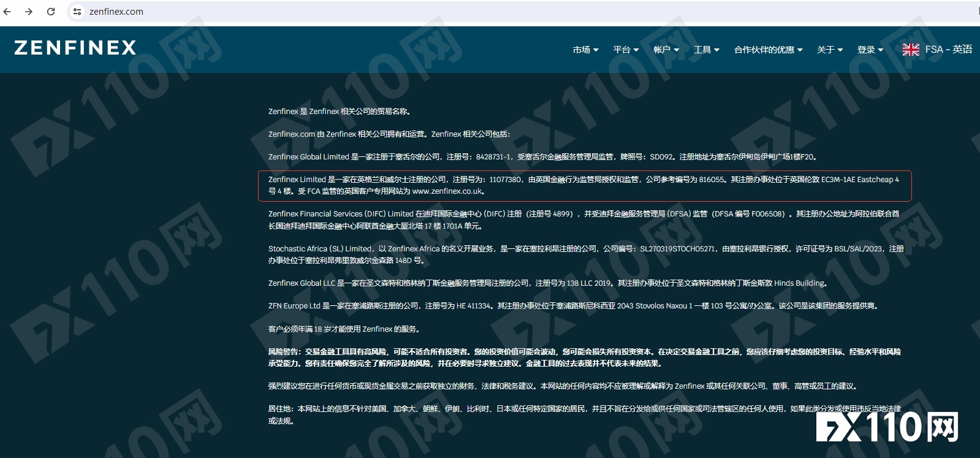
Task: Click the UK flag icon
Action: 911,50
